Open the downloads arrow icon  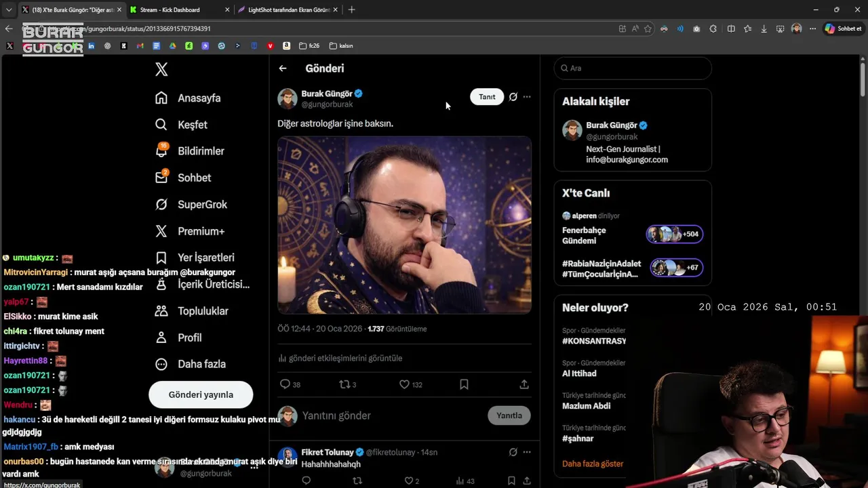[764, 28]
